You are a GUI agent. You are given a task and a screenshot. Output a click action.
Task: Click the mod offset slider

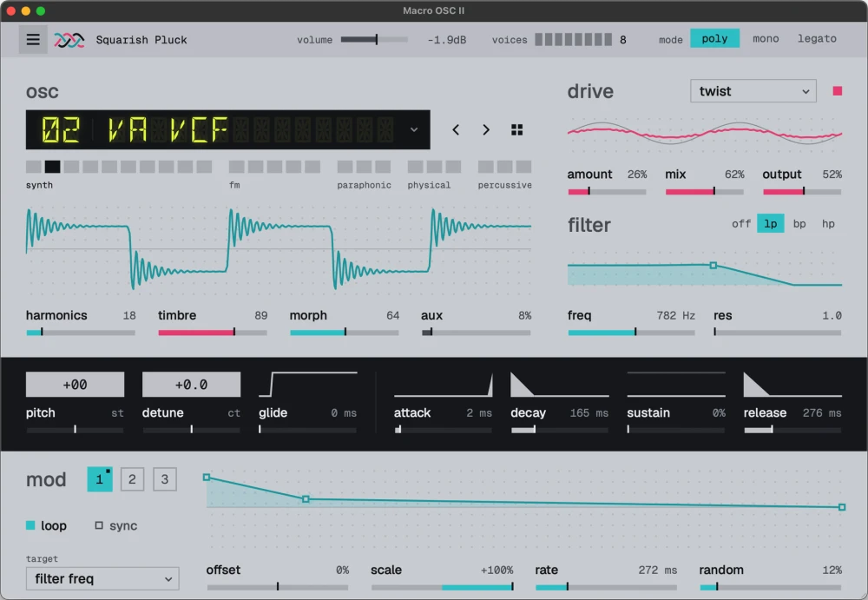tap(278, 587)
